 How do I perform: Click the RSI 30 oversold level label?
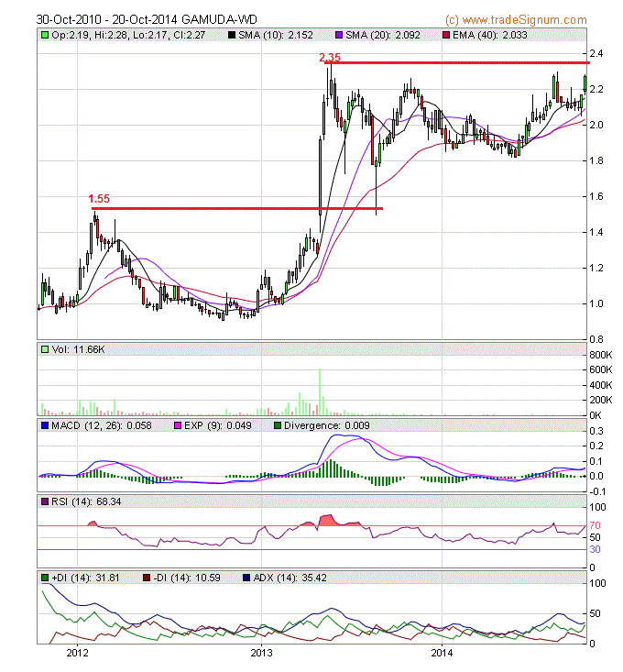(595, 549)
